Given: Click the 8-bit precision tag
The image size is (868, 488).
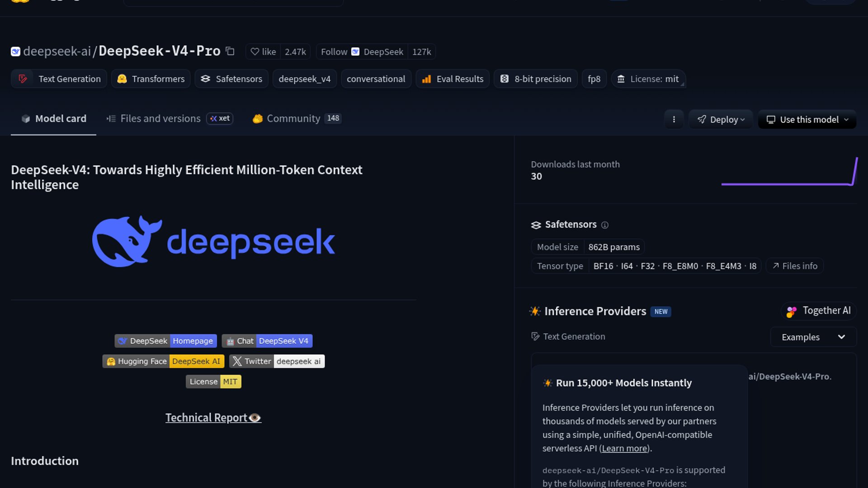Looking at the screenshot, I should (x=536, y=79).
